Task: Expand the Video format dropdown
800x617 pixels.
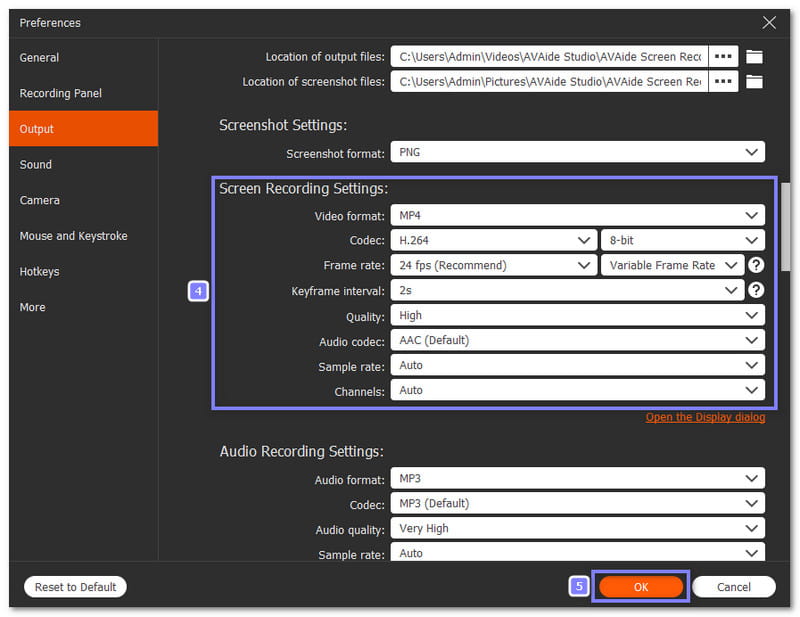Action: tap(577, 215)
